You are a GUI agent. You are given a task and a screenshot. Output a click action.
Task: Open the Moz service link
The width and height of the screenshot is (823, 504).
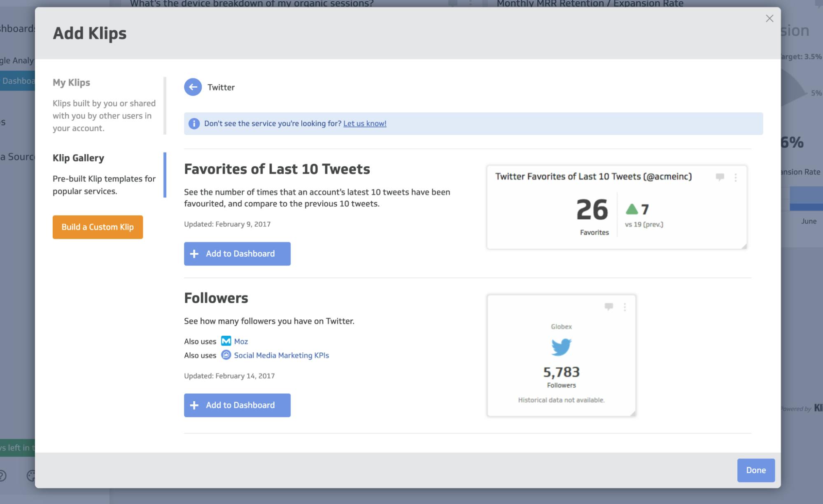(x=241, y=341)
